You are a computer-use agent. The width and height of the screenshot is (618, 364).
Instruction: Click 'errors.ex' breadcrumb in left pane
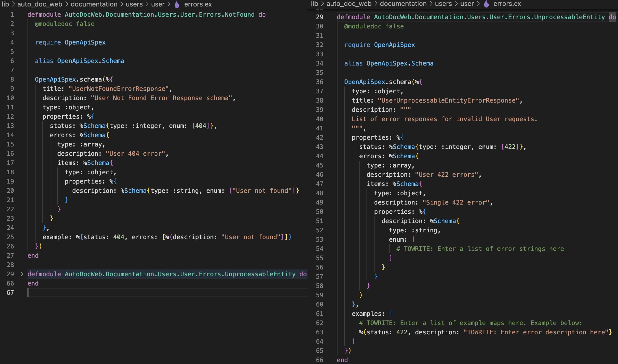(x=198, y=4)
